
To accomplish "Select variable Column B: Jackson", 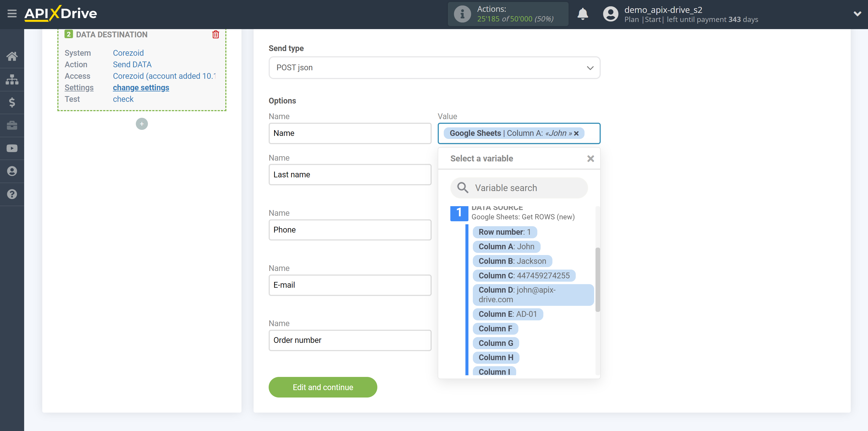I will (512, 261).
